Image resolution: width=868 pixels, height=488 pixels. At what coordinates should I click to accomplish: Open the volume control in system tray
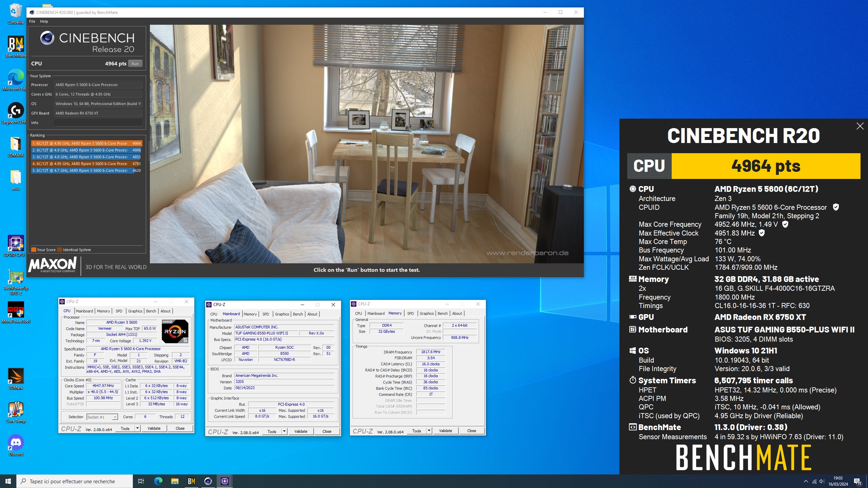pos(822,481)
